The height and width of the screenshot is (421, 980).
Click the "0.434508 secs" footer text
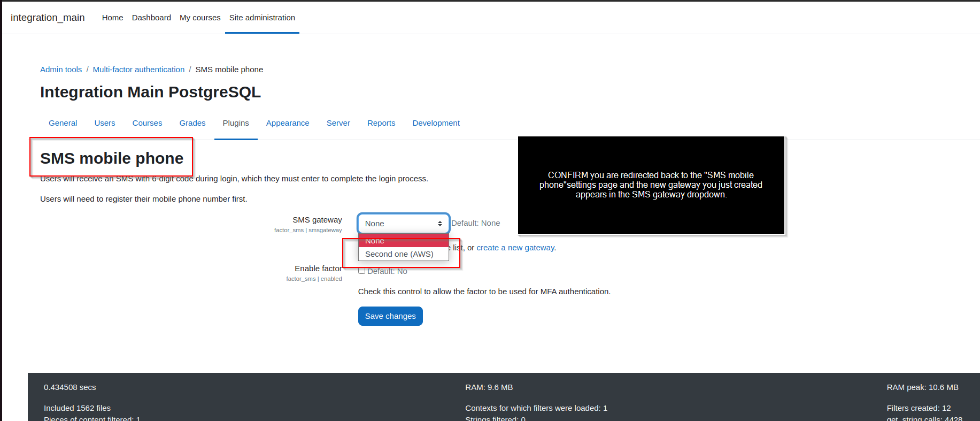[x=70, y=387]
